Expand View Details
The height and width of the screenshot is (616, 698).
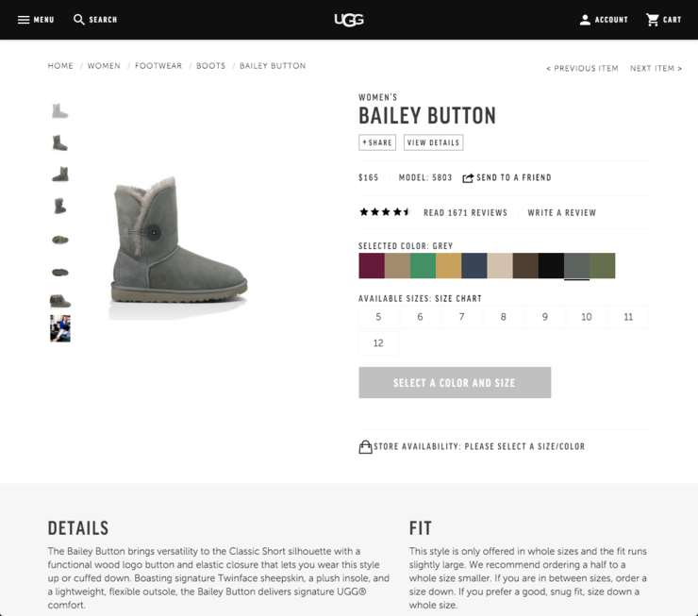click(x=433, y=142)
